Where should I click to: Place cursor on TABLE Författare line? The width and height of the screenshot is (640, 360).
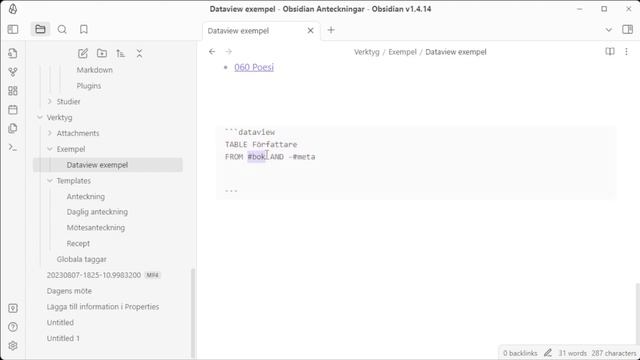click(261, 144)
